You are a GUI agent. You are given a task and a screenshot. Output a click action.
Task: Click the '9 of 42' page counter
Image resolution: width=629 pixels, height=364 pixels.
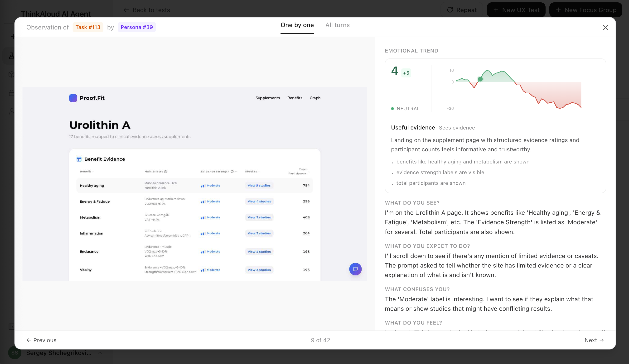pyautogui.click(x=320, y=340)
